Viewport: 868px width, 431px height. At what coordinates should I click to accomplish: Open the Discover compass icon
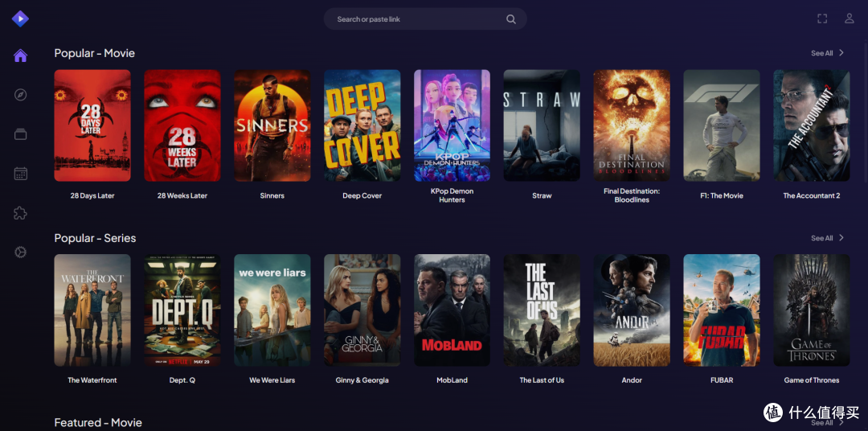(20, 95)
